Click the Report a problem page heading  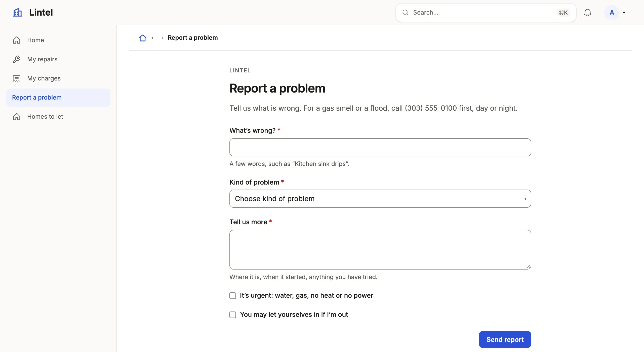[277, 88]
